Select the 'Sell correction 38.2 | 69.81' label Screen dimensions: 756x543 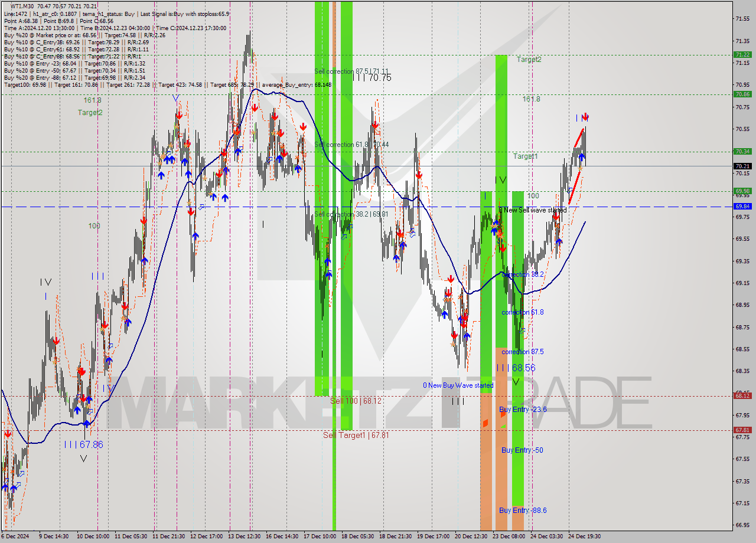[x=351, y=214]
